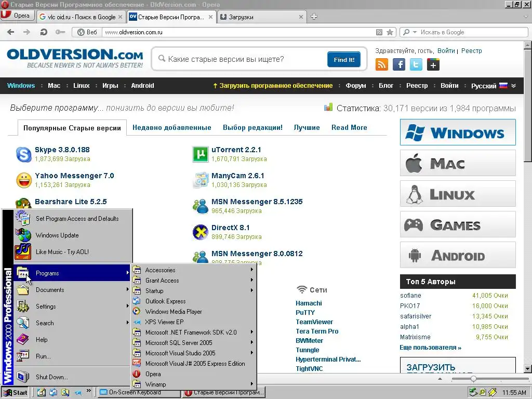Image resolution: width=532 pixels, height=399 pixels.
Task: Open the Facebook social icon
Action: click(399, 64)
